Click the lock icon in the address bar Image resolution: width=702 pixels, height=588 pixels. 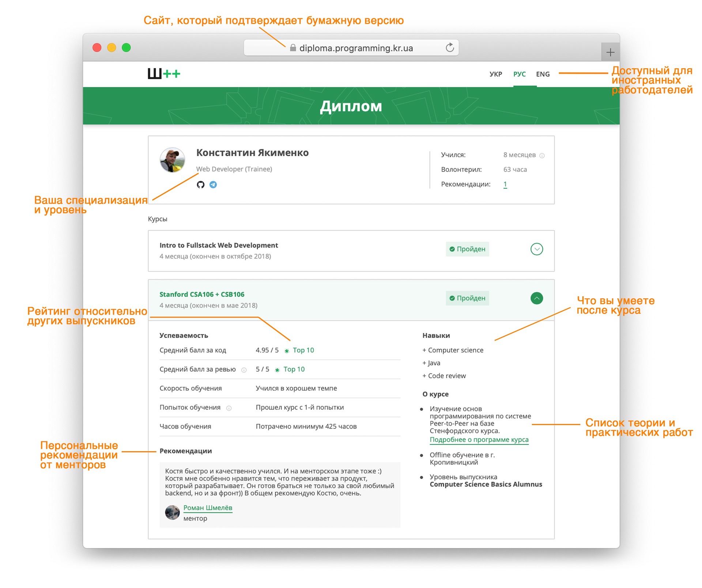tap(293, 48)
